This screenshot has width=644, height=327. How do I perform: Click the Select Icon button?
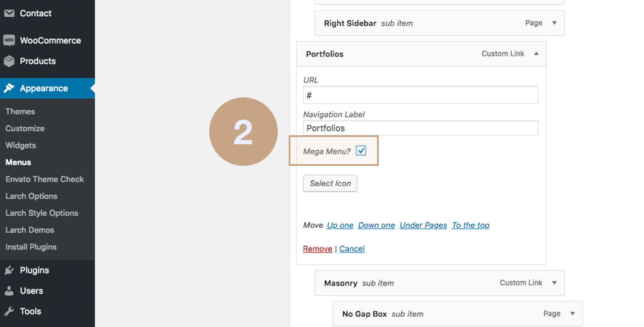point(330,183)
